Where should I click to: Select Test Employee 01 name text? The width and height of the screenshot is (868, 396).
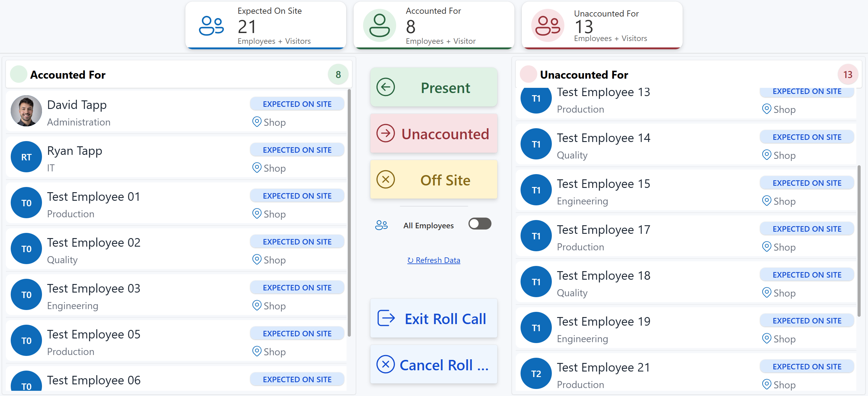(93, 196)
